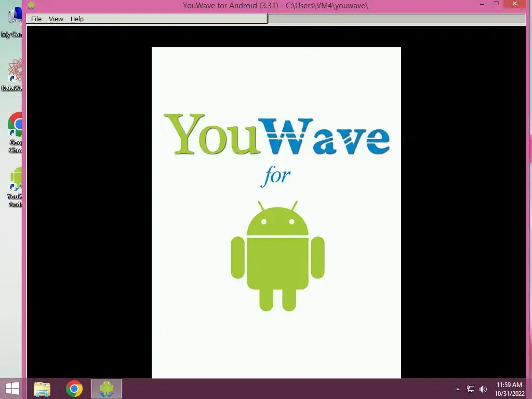The width and height of the screenshot is (532, 399).
Task: Open the Help menu
Action: [x=77, y=19]
